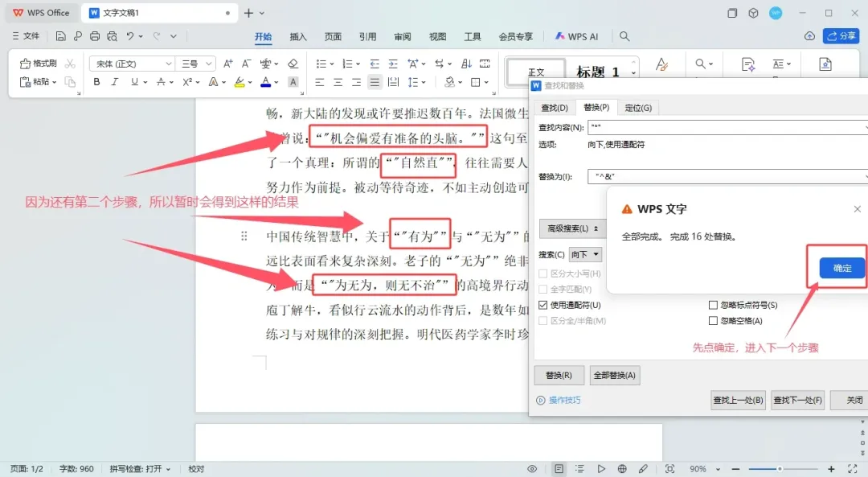
Task: Align text right
Action: click(x=356, y=83)
